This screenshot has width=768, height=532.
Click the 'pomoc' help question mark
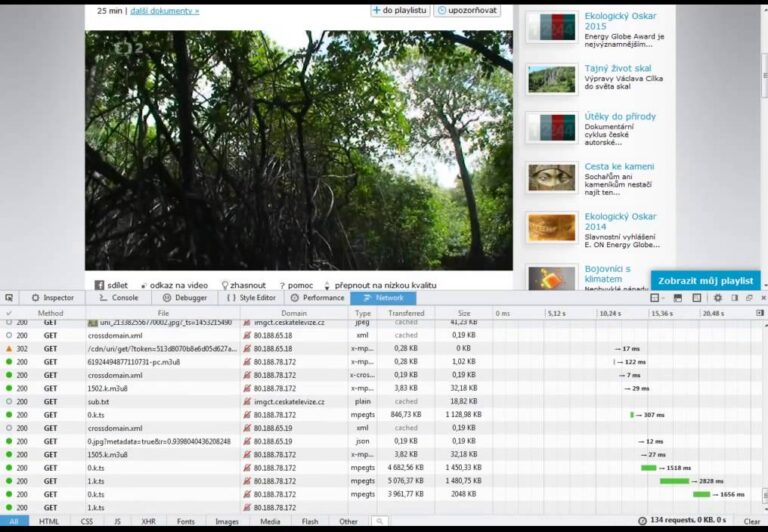coord(282,285)
